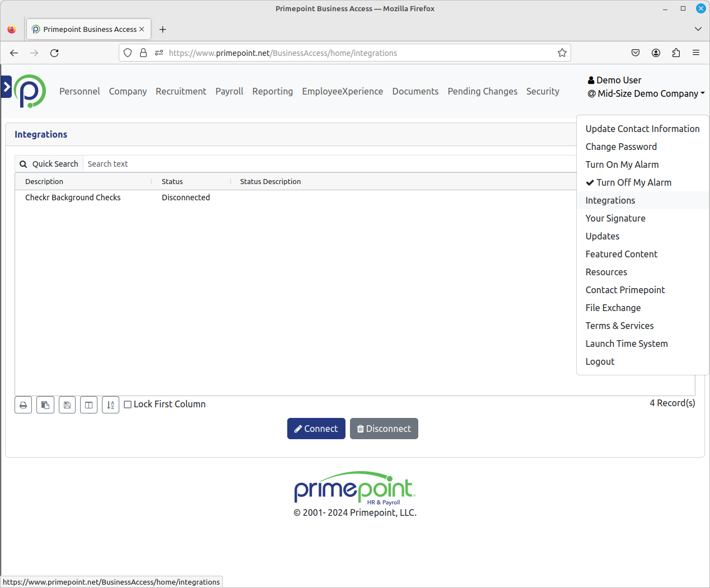Open the Recruitment menu

(x=181, y=91)
